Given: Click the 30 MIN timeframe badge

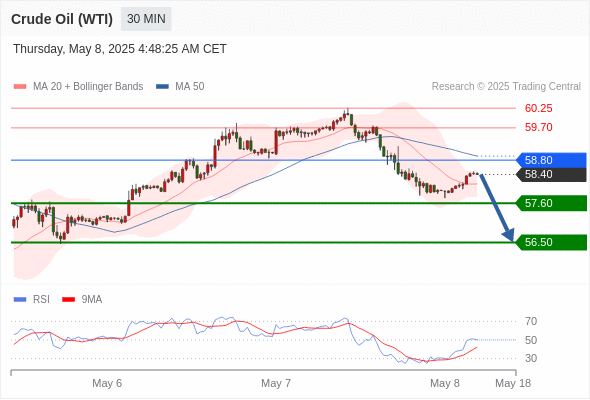Looking at the screenshot, I should tap(146, 19).
